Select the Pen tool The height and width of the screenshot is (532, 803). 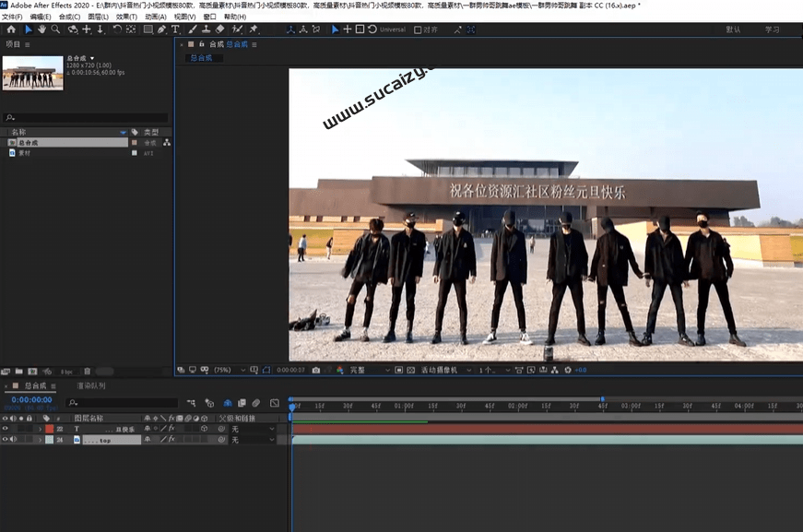coord(162,30)
